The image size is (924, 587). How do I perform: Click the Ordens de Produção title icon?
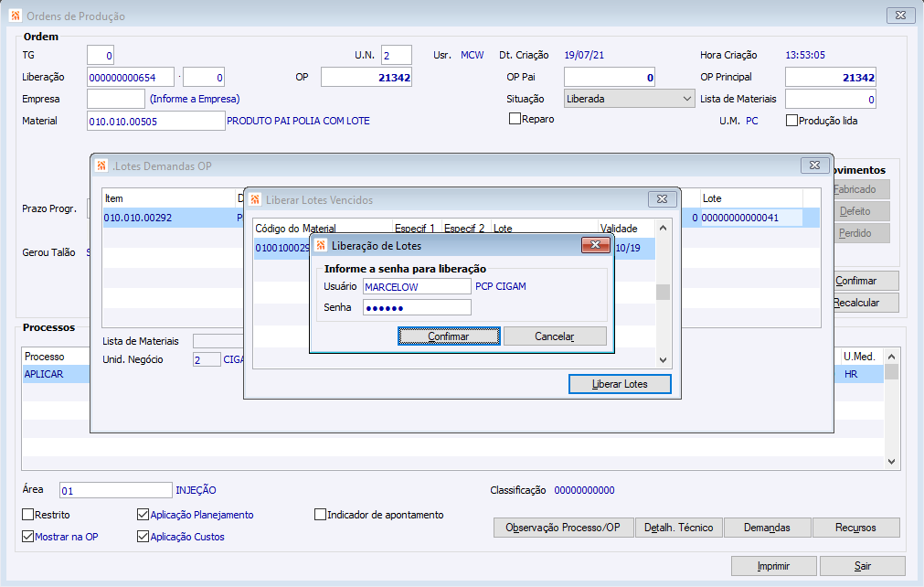[x=16, y=16]
